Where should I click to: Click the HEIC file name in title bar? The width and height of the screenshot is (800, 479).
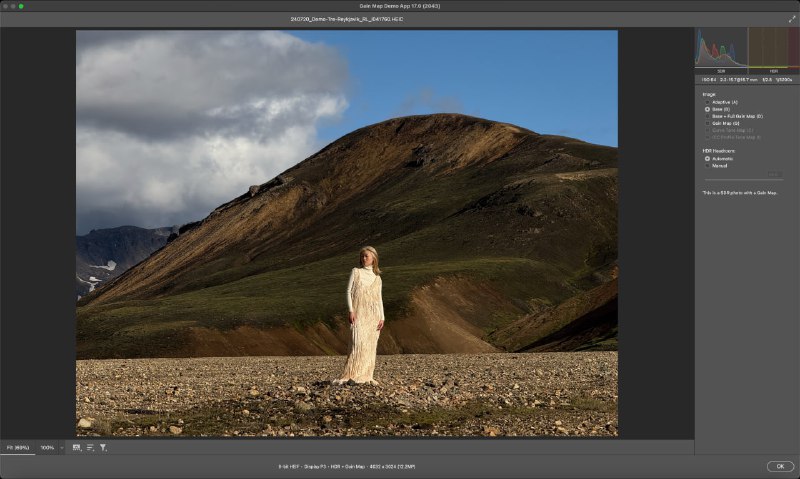pyautogui.click(x=346, y=19)
